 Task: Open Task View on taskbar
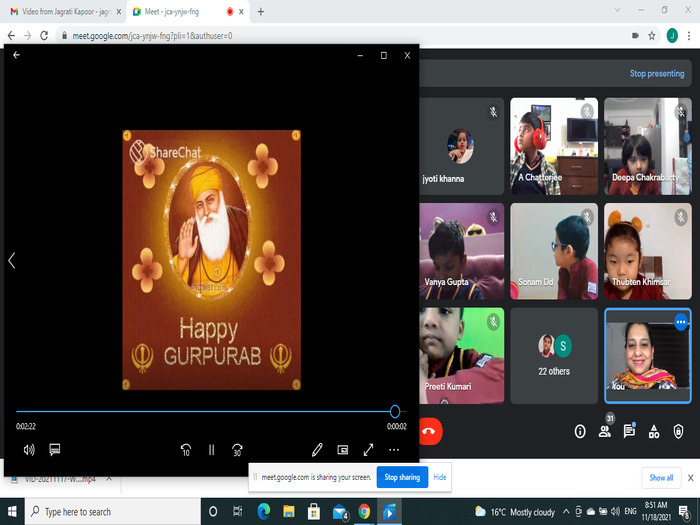pos(238,512)
